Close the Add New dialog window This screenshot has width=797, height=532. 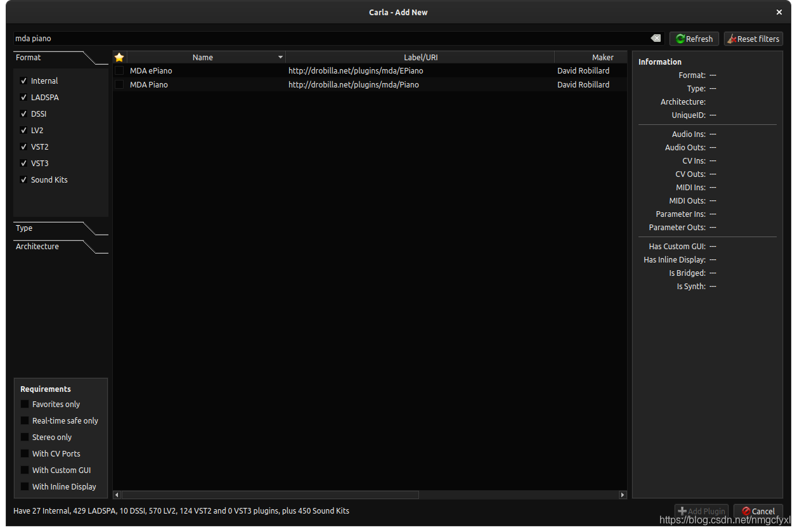click(x=779, y=12)
